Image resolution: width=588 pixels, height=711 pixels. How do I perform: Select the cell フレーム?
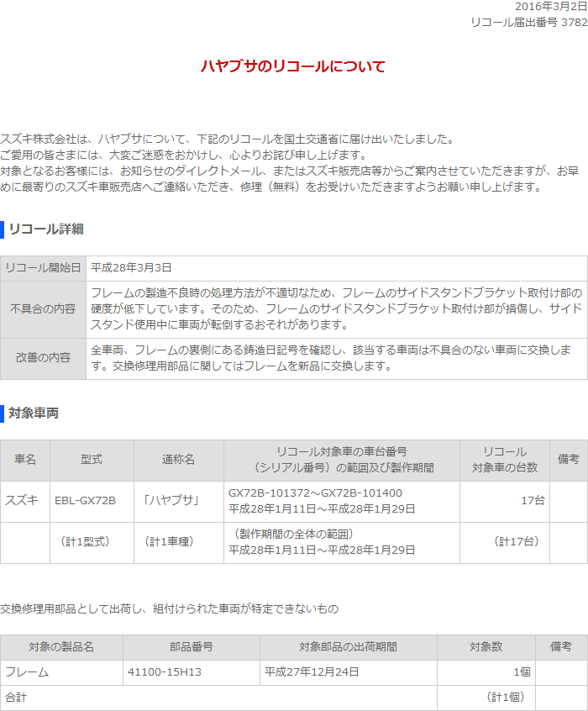coord(61,672)
